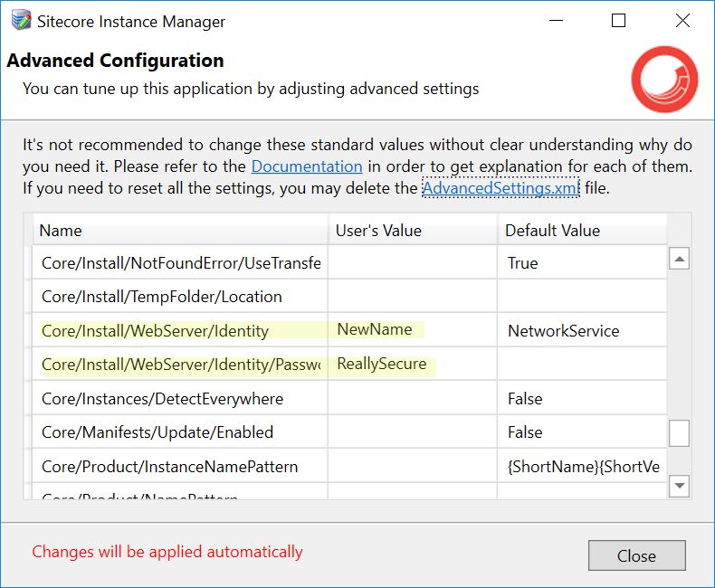715x588 pixels.
Task: Click False default value for DetectEverywhere
Action: (582, 398)
